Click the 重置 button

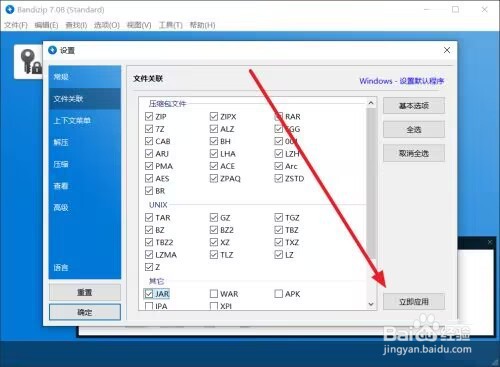pos(85,292)
